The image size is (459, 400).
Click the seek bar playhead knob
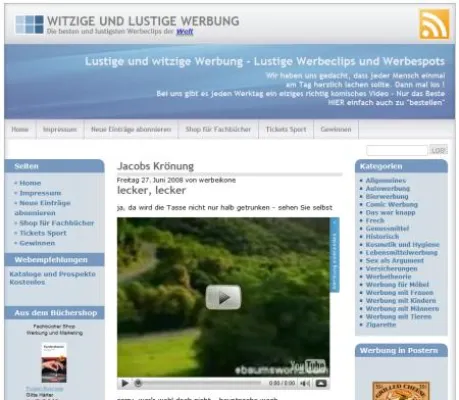(x=138, y=383)
